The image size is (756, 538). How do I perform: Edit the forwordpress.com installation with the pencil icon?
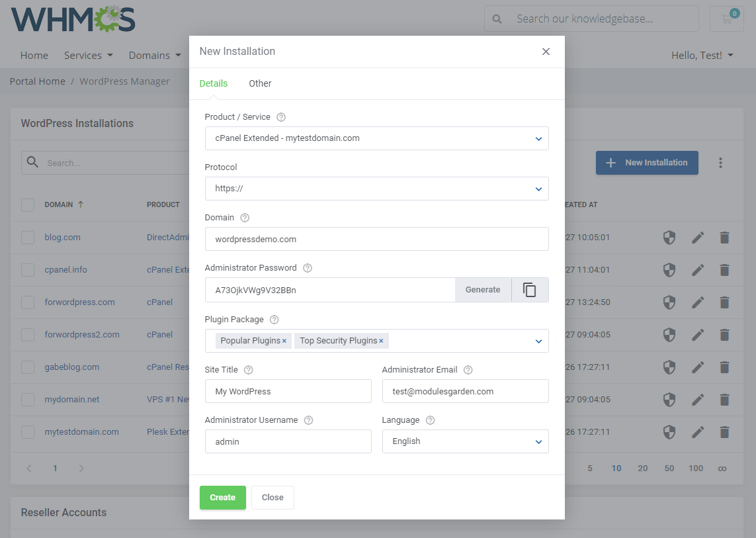coord(698,302)
